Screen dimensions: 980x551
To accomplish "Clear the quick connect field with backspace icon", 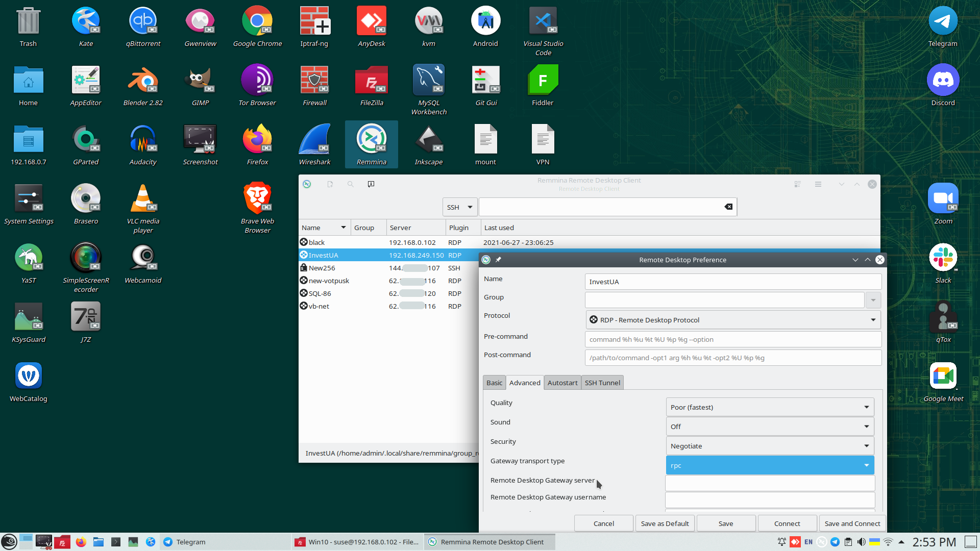I will click(x=728, y=207).
